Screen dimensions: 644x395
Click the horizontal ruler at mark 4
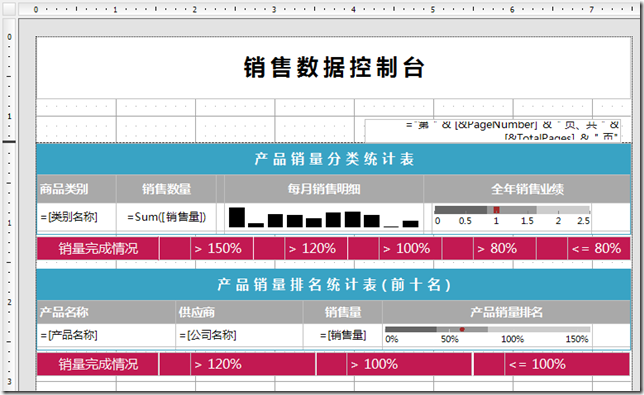(353, 9)
